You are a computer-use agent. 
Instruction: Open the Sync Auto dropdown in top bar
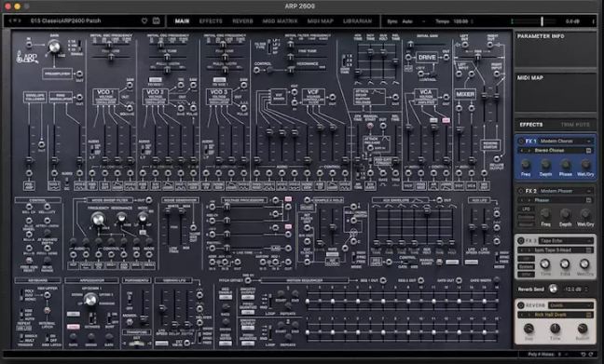pos(413,21)
